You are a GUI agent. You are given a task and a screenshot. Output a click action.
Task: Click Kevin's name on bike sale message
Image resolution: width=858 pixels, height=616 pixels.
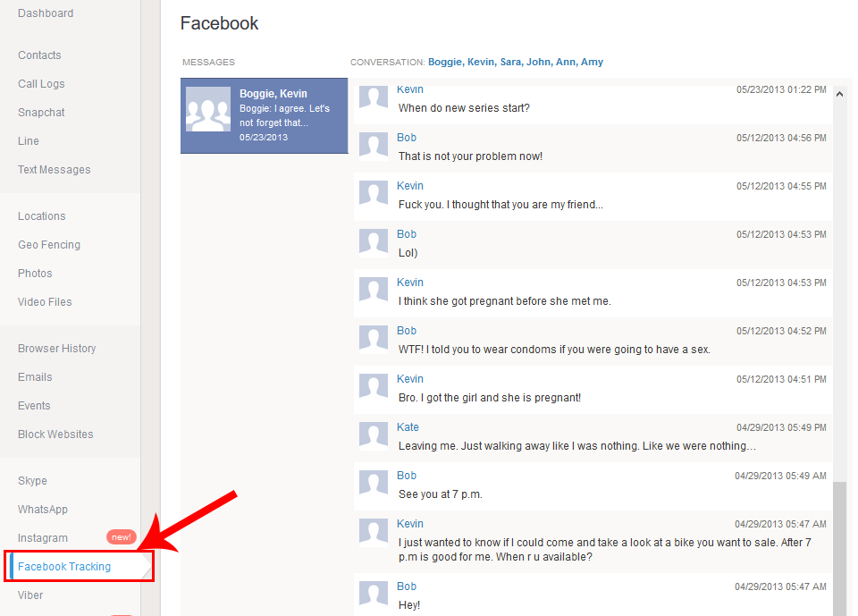pyautogui.click(x=410, y=523)
